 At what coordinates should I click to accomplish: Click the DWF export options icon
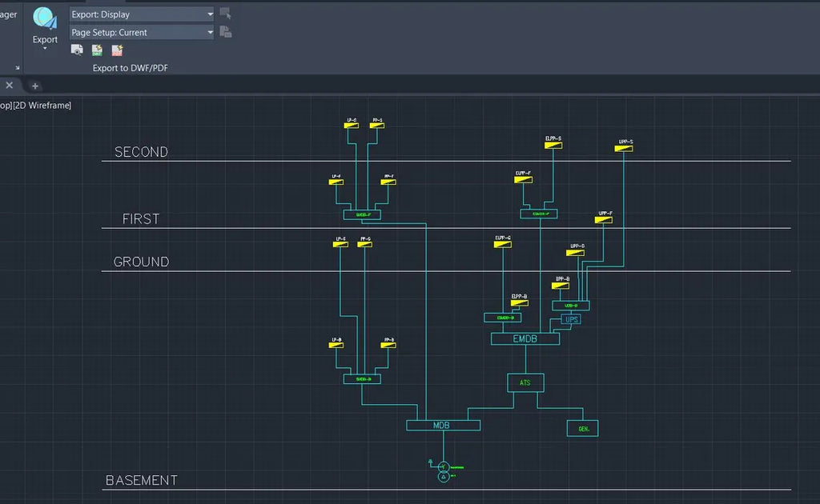[x=97, y=50]
